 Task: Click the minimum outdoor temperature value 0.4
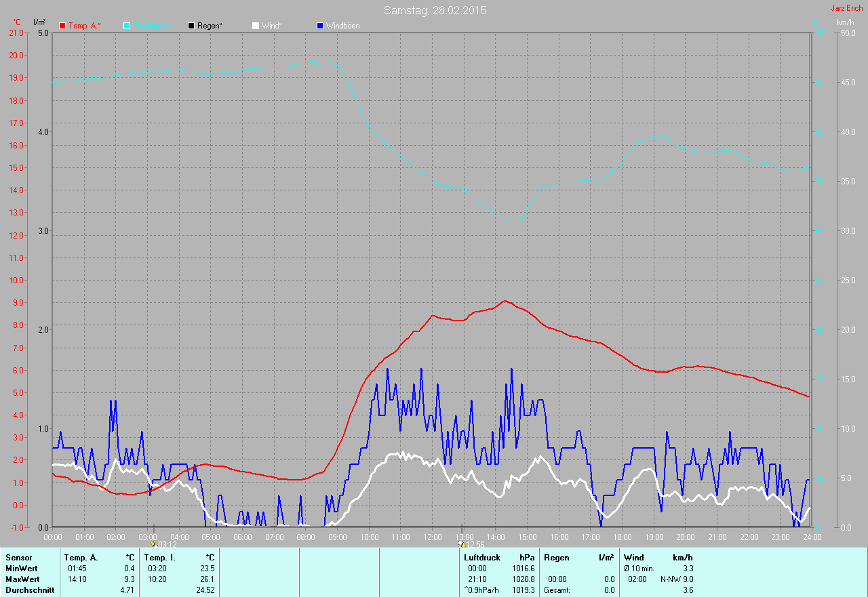point(130,569)
